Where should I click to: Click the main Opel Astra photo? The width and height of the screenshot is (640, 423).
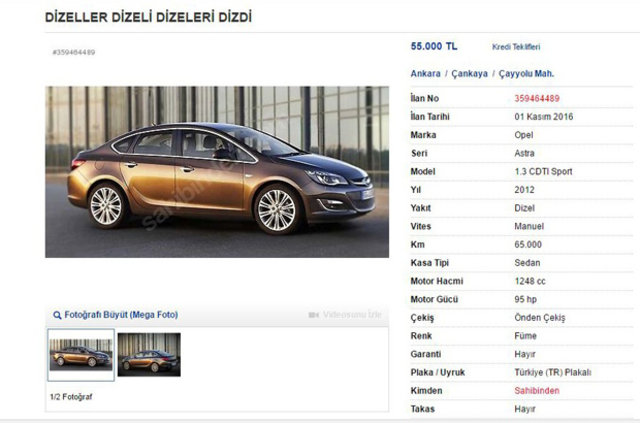[217, 171]
